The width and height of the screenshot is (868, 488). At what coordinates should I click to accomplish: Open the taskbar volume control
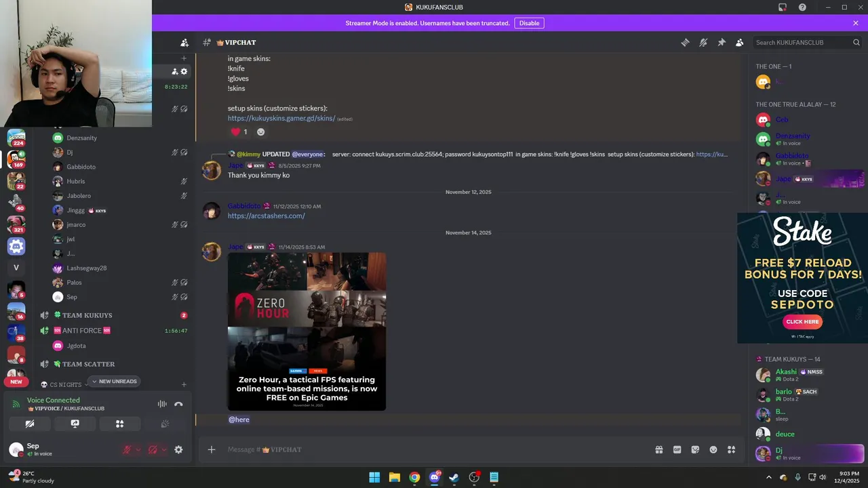coord(823,477)
